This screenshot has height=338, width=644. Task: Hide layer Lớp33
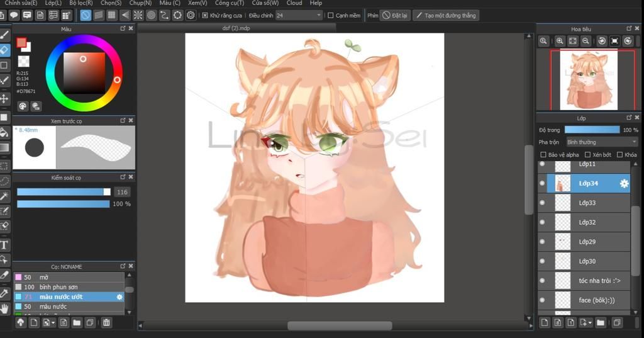pos(542,203)
